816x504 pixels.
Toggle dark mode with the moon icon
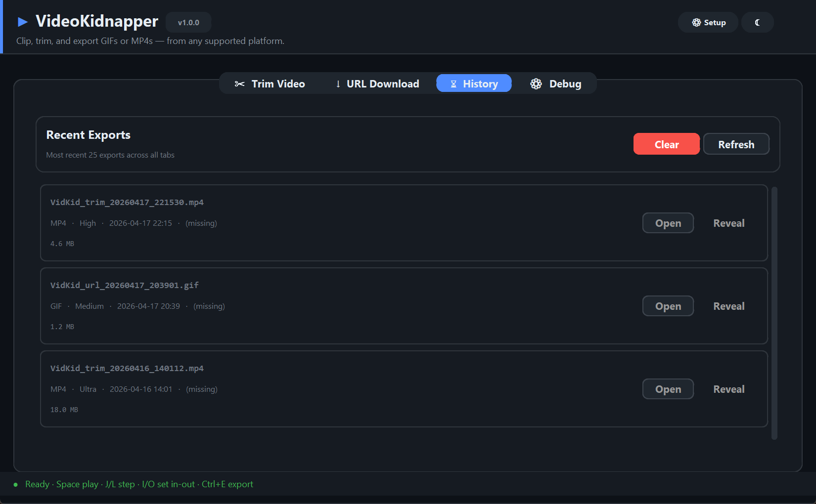tap(757, 22)
